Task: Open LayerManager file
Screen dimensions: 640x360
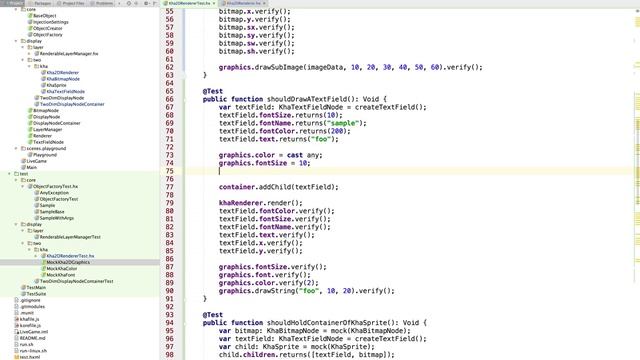Action: click(x=45, y=129)
